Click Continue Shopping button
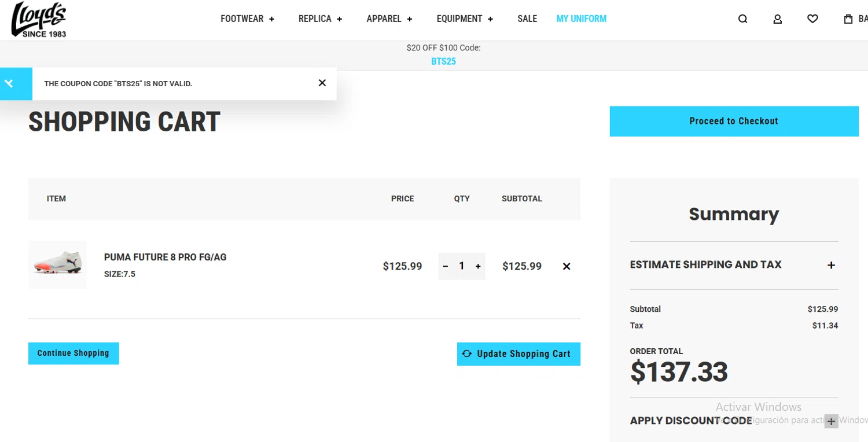The height and width of the screenshot is (442, 868). coord(73,353)
